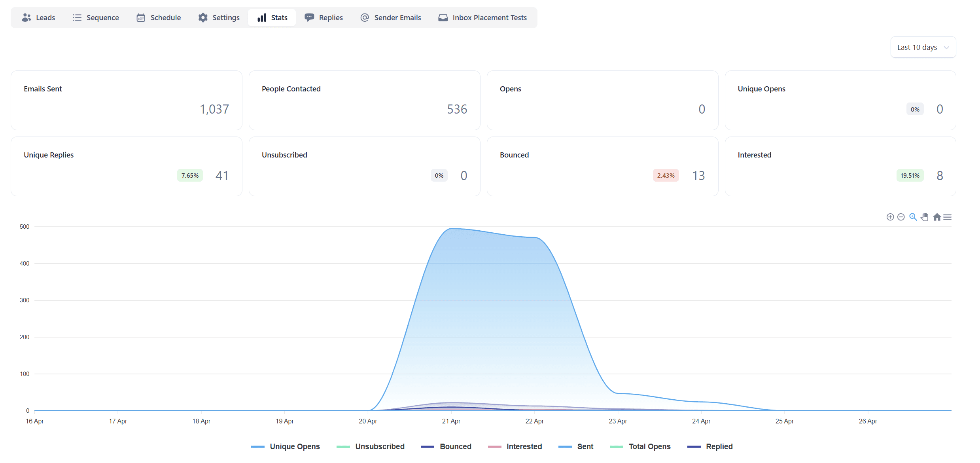The height and width of the screenshot is (463, 980).
Task: Click the Sender Emails @ icon
Action: click(364, 17)
